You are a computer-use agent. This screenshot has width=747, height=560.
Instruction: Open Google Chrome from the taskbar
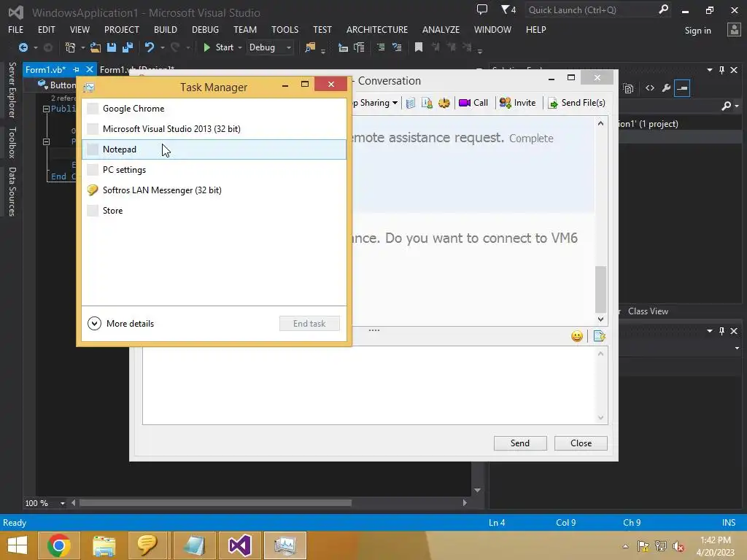tap(58, 545)
